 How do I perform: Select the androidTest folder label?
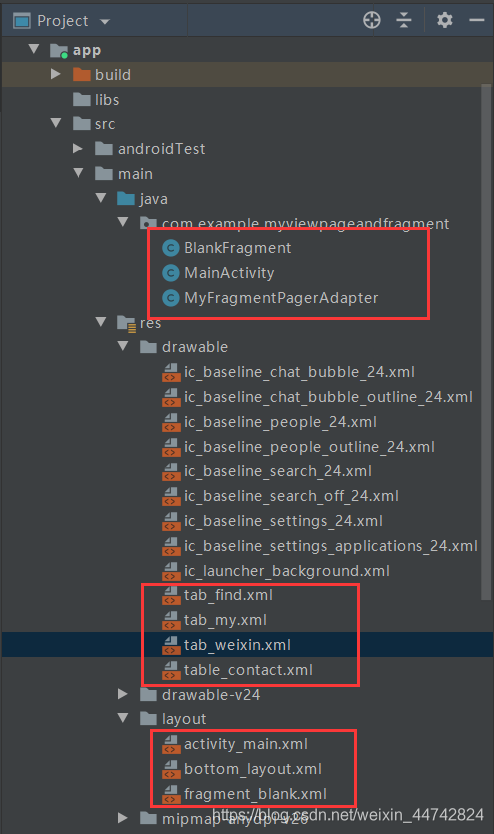[161, 149]
